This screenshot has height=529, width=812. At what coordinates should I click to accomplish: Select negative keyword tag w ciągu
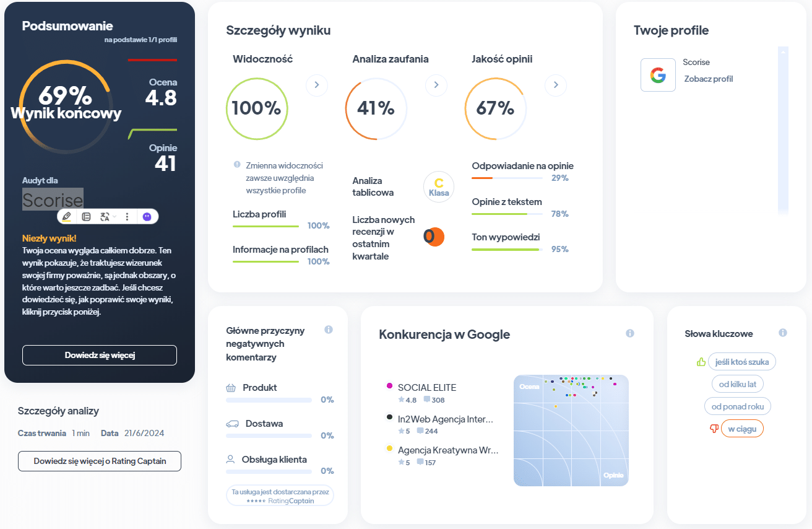pyautogui.click(x=743, y=428)
